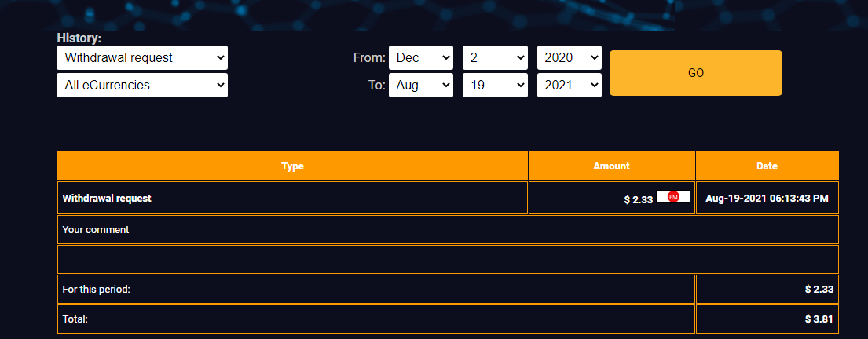The width and height of the screenshot is (868, 339).
Task: Click the Total $ 3.81 amount cell
Action: pyautogui.click(x=767, y=319)
